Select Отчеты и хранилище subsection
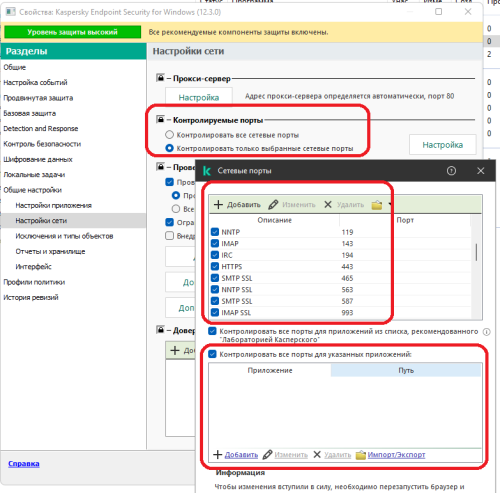This screenshot has height=493, width=500. click(50, 251)
